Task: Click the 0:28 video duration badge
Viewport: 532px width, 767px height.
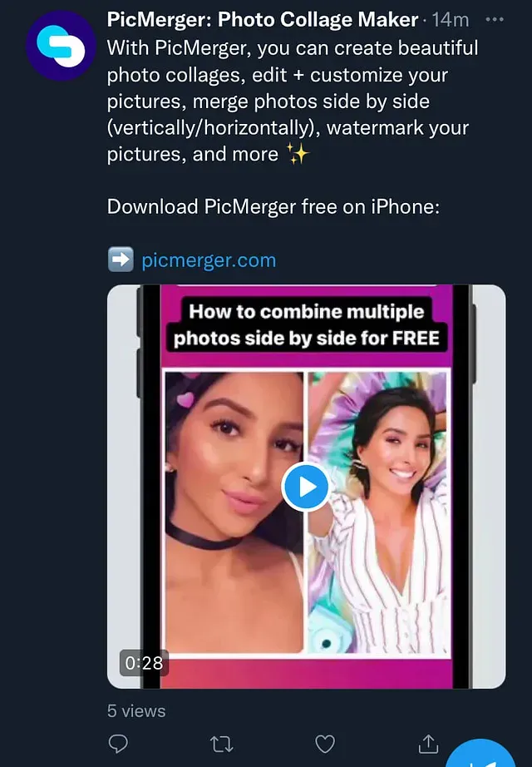Action: pyautogui.click(x=144, y=663)
